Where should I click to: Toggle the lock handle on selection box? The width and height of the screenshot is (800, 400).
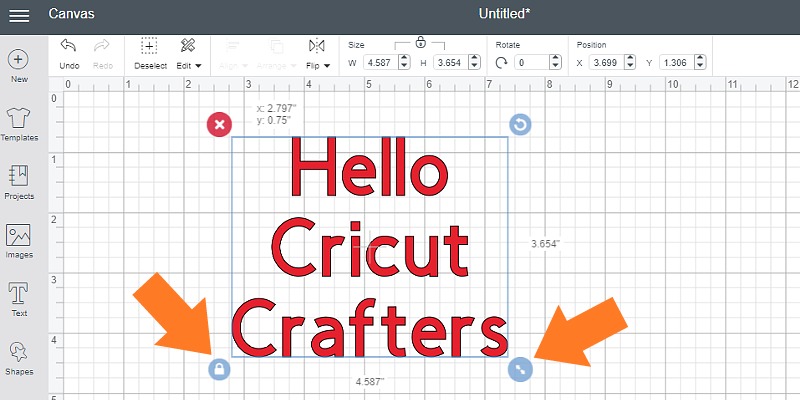(219, 369)
